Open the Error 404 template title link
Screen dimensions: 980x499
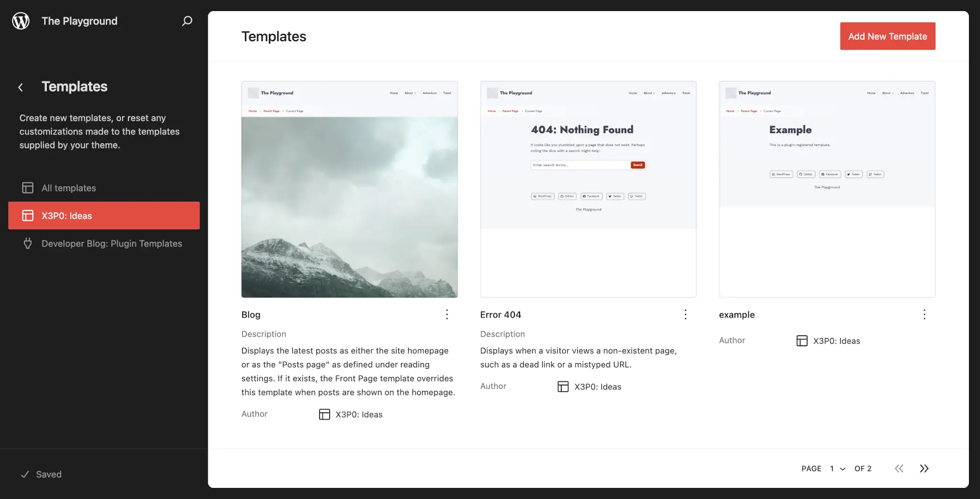(501, 315)
